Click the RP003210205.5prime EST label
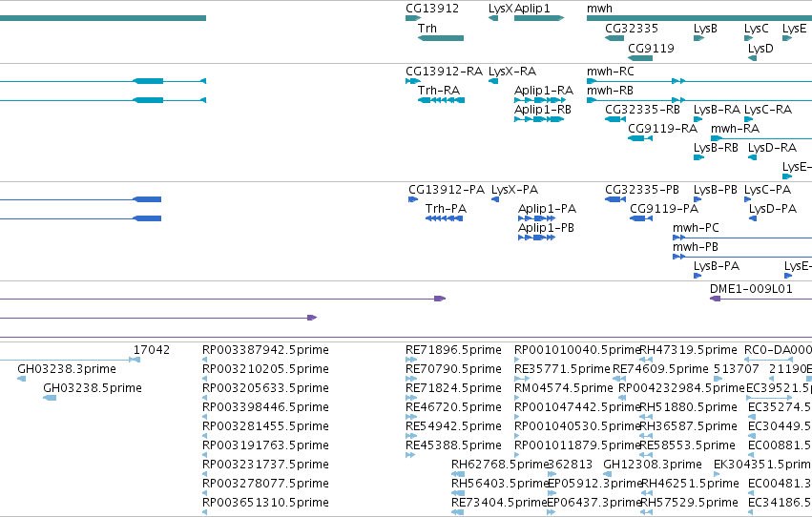Viewport: 812px width, 517px height. tap(265, 369)
